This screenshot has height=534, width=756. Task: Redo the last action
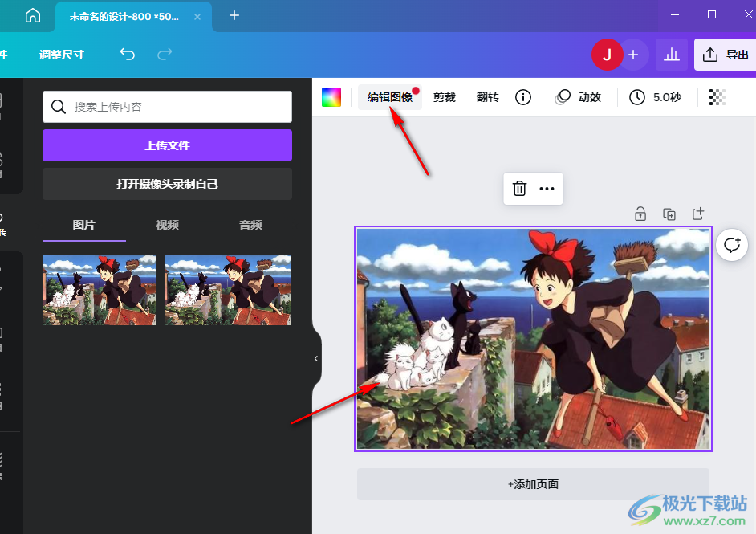pyautogui.click(x=165, y=54)
